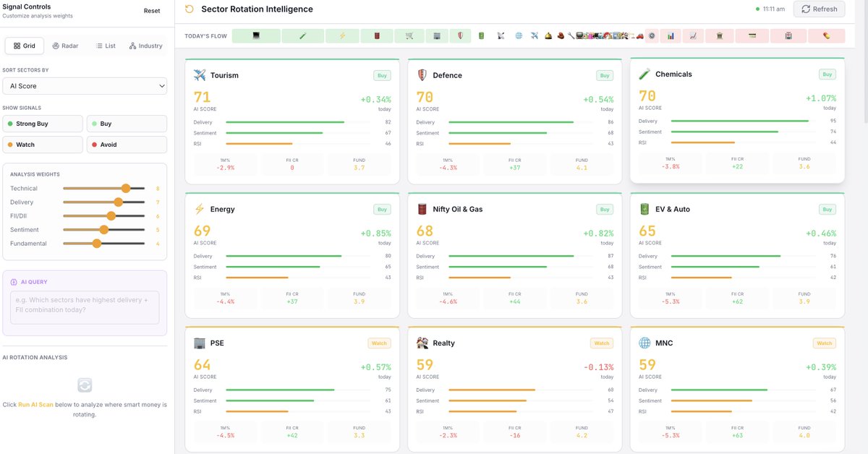Pick the oil barrel chip in Today's Flow
Image resolution: width=868 pixels, height=454 pixels.
(x=377, y=35)
